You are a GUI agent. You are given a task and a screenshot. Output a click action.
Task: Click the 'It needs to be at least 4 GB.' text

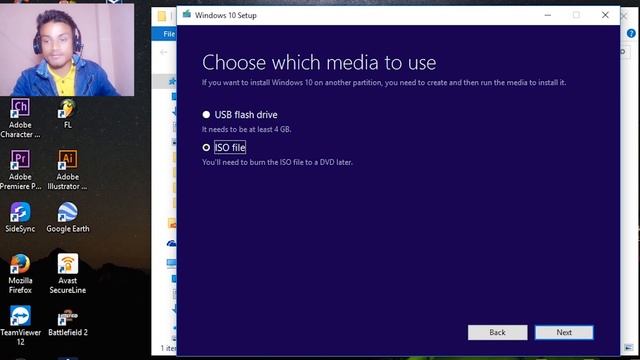[x=247, y=129]
